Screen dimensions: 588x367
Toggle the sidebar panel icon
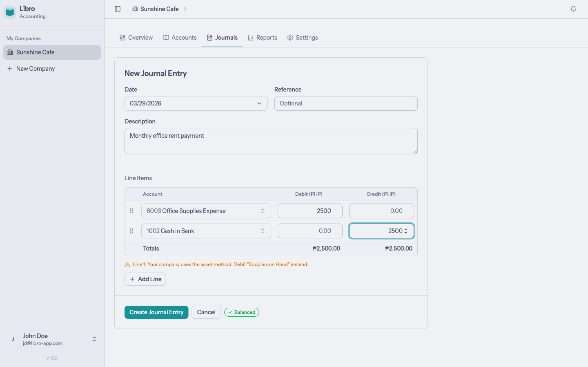(x=118, y=9)
